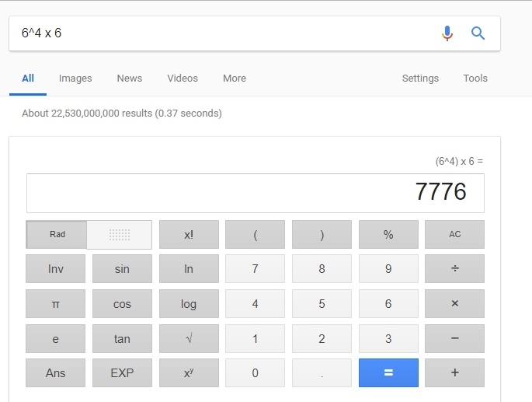Open the More search categories dropdown
532x402 pixels.
pyautogui.click(x=235, y=79)
